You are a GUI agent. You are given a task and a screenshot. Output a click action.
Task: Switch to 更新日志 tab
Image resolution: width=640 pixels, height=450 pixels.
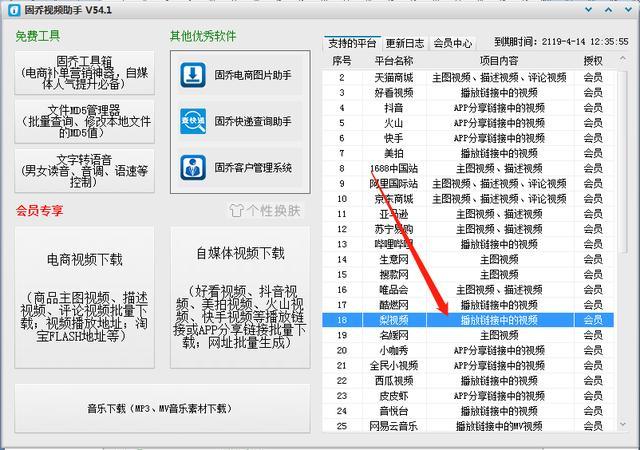[x=405, y=43]
